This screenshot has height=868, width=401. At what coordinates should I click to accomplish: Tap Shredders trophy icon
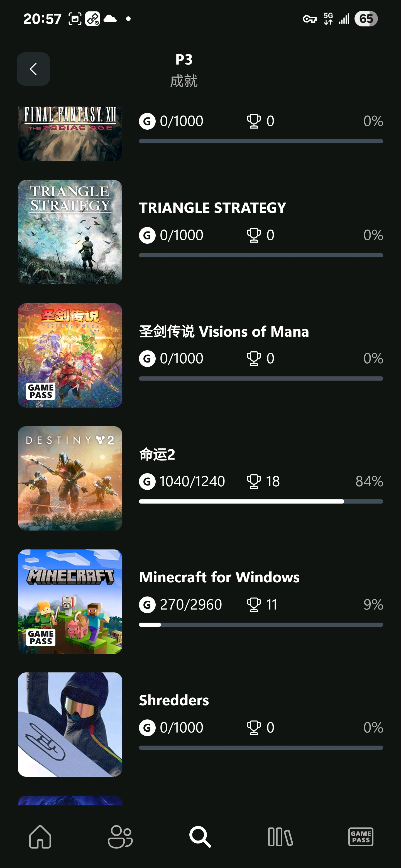click(254, 728)
